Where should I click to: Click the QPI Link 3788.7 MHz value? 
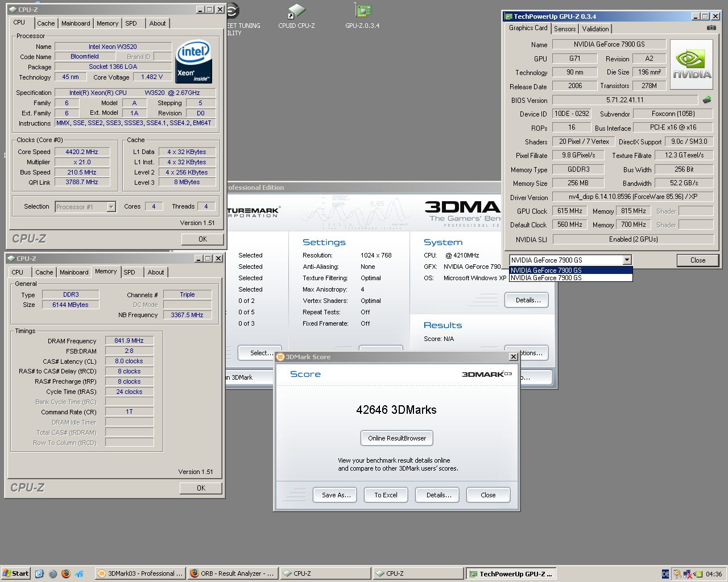82,182
